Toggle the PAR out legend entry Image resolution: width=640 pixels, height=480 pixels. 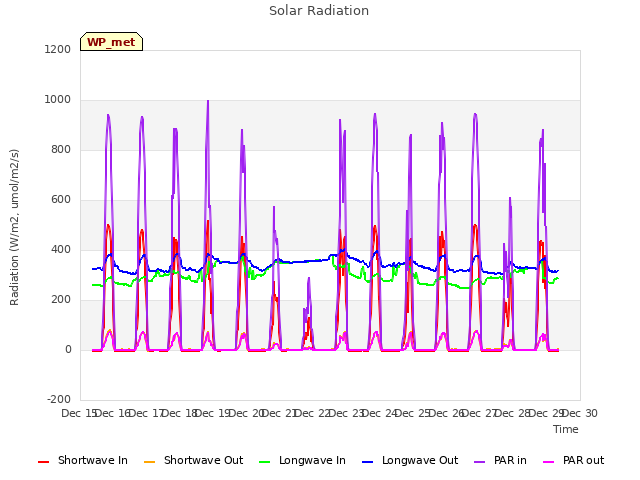[573, 460]
